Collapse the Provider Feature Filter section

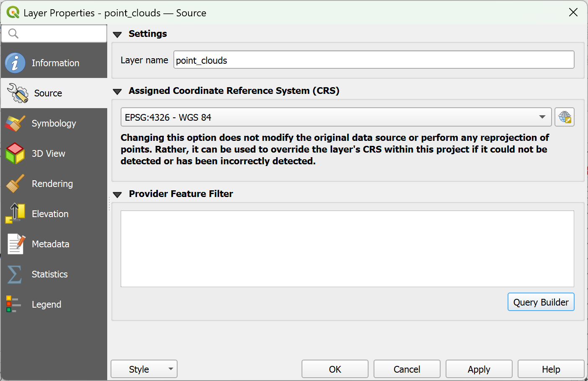click(117, 194)
